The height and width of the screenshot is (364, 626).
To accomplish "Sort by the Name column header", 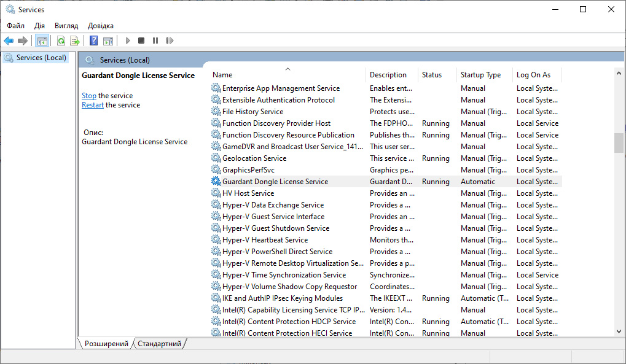I will coord(288,75).
